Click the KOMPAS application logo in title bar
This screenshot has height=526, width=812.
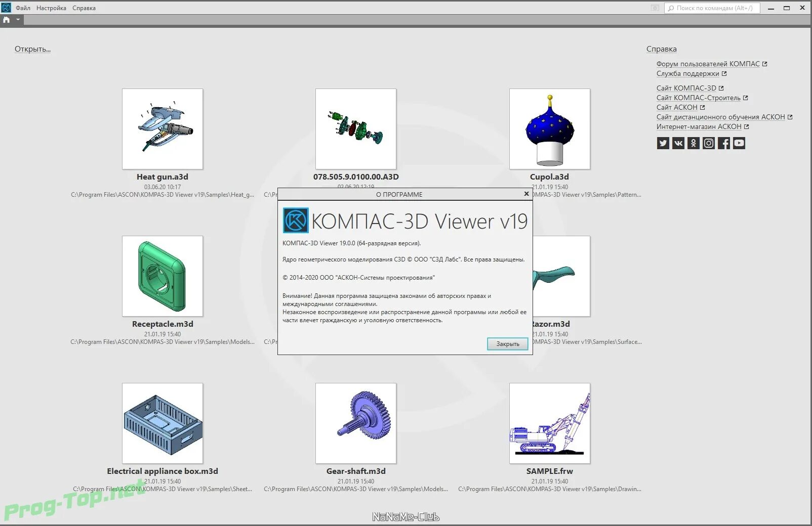coord(6,8)
